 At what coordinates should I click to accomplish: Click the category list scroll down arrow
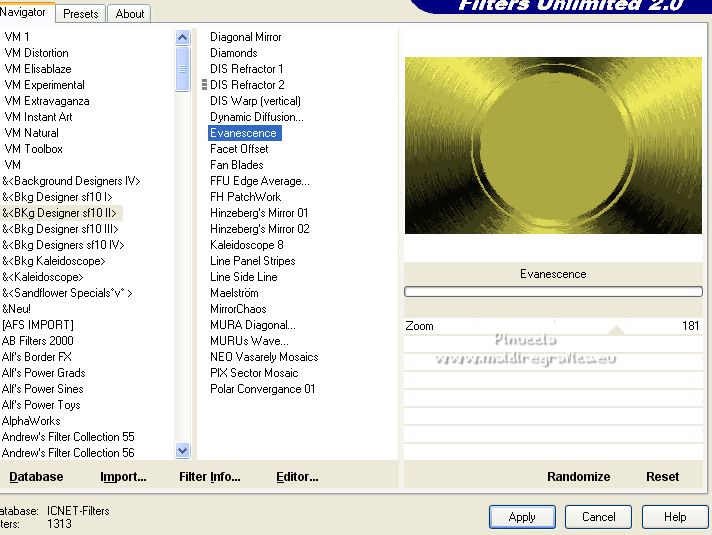click(x=183, y=451)
